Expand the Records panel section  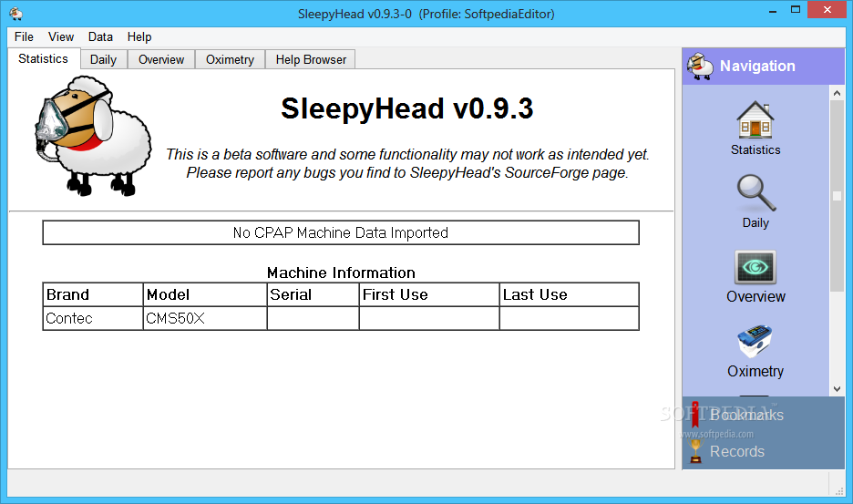point(763,451)
